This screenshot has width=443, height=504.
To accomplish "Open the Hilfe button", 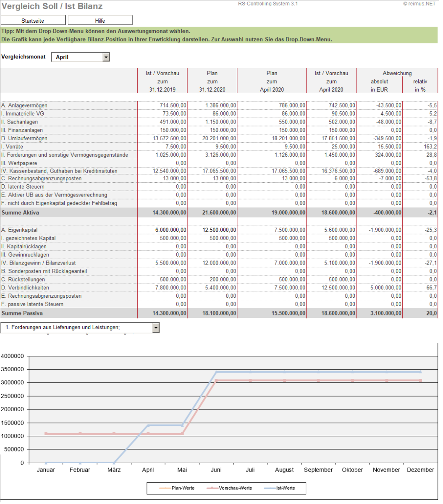I will click(100, 21).
